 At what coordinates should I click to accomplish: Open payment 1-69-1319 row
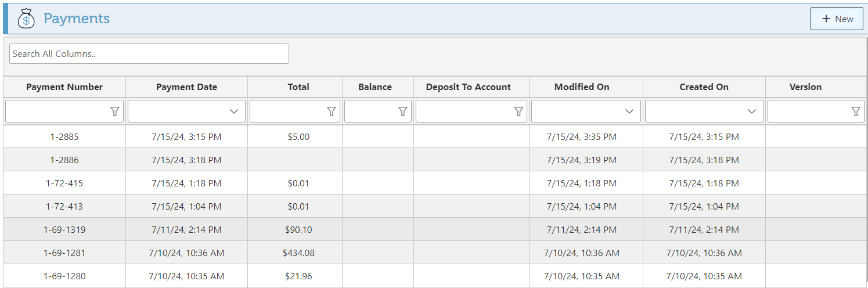point(64,230)
